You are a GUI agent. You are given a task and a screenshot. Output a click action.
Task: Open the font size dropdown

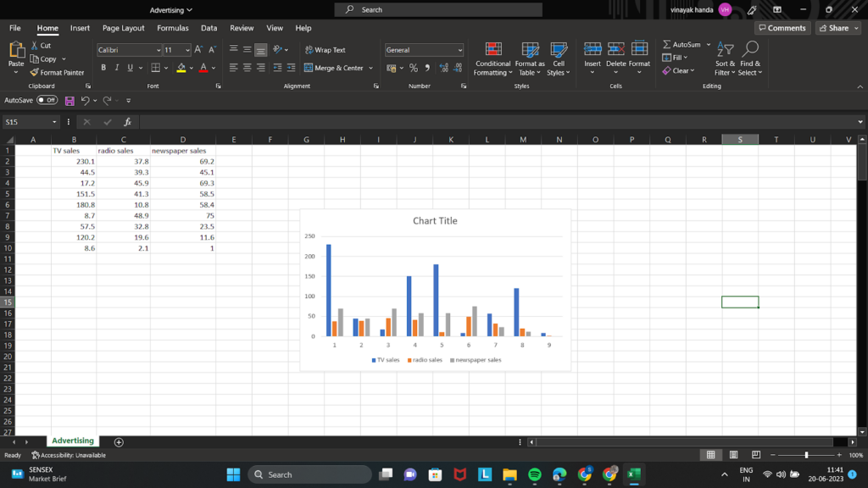pos(187,50)
